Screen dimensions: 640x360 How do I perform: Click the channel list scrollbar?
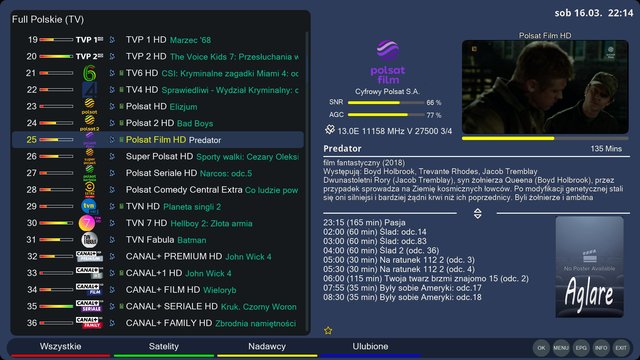[307, 183]
